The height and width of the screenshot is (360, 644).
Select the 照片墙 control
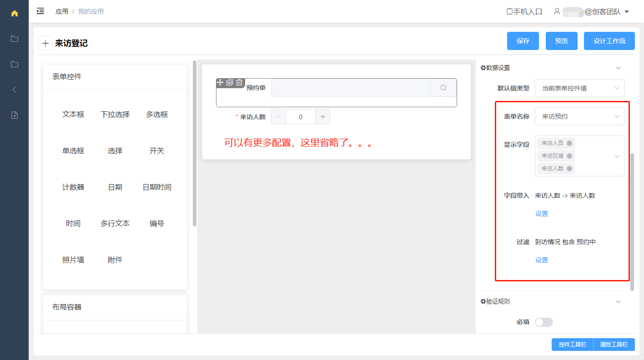click(x=73, y=260)
